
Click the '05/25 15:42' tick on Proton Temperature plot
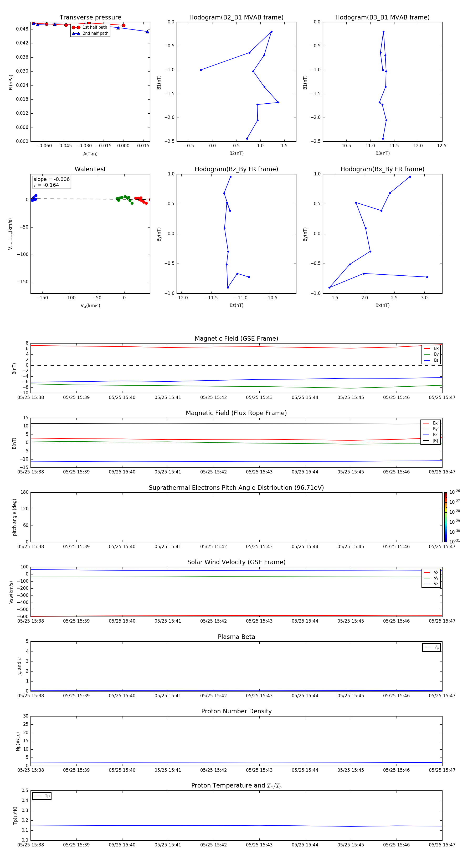(213, 845)
